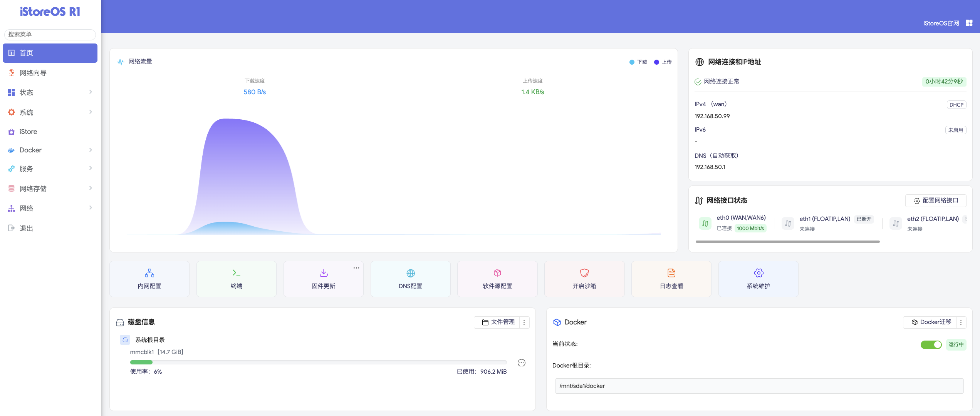The height and width of the screenshot is (416, 980).
Task: Open LAN configuration network icon
Action: [x=149, y=273]
